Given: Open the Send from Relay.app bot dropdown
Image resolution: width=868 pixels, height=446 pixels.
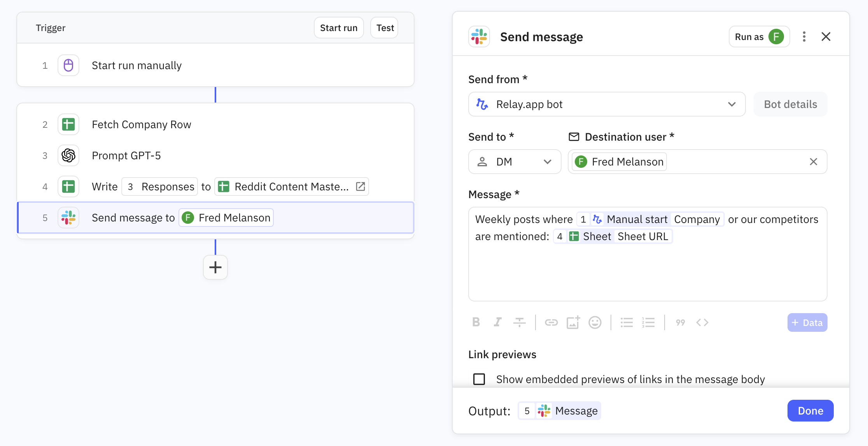Looking at the screenshot, I should click(607, 104).
